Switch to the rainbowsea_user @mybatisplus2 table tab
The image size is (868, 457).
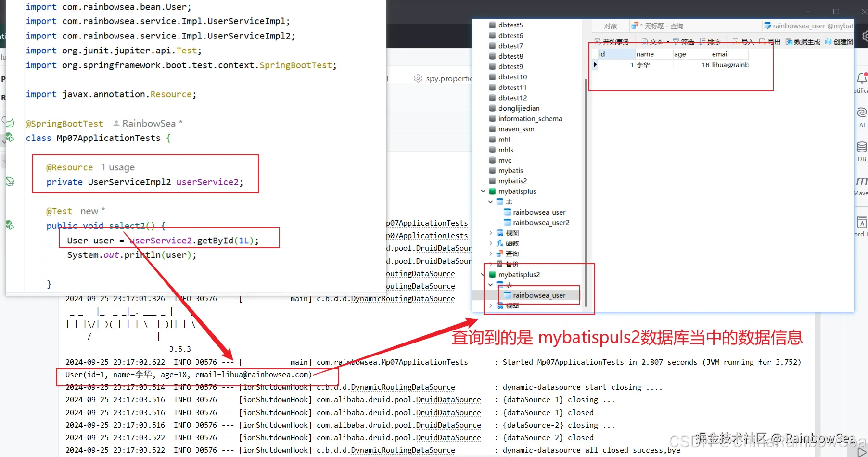[808, 26]
